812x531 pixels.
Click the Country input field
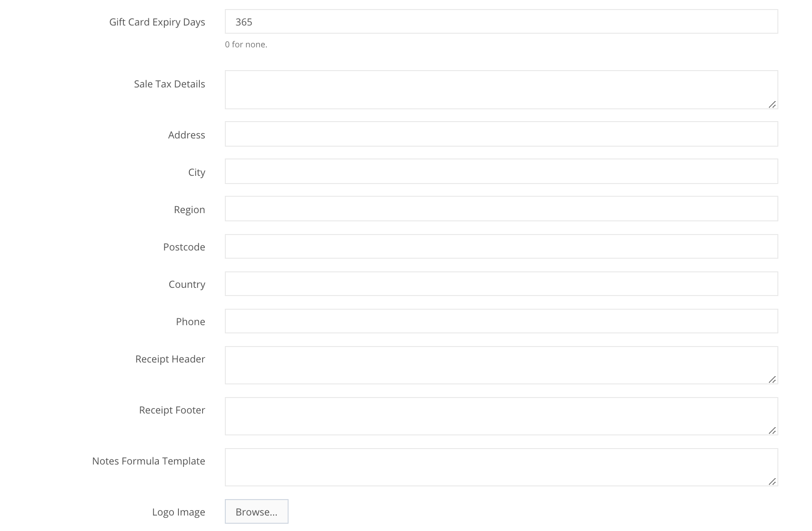click(501, 284)
